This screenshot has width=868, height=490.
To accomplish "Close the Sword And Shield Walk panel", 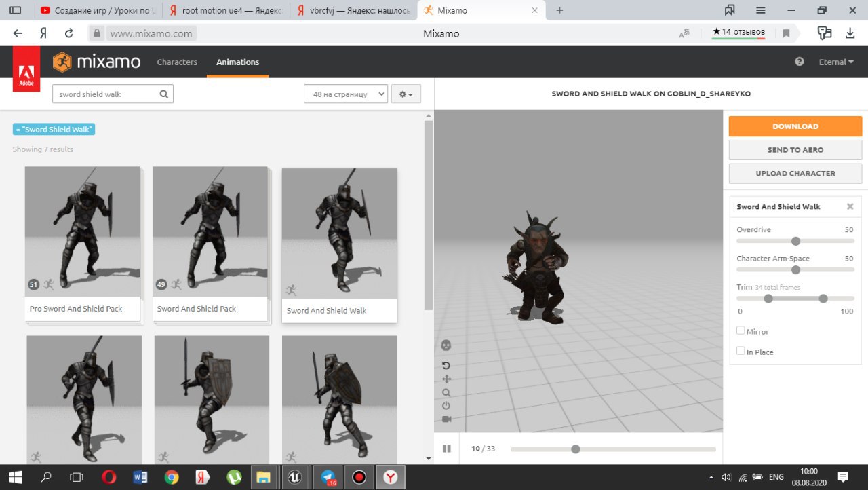I will pyautogui.click(x=850, y=206).
